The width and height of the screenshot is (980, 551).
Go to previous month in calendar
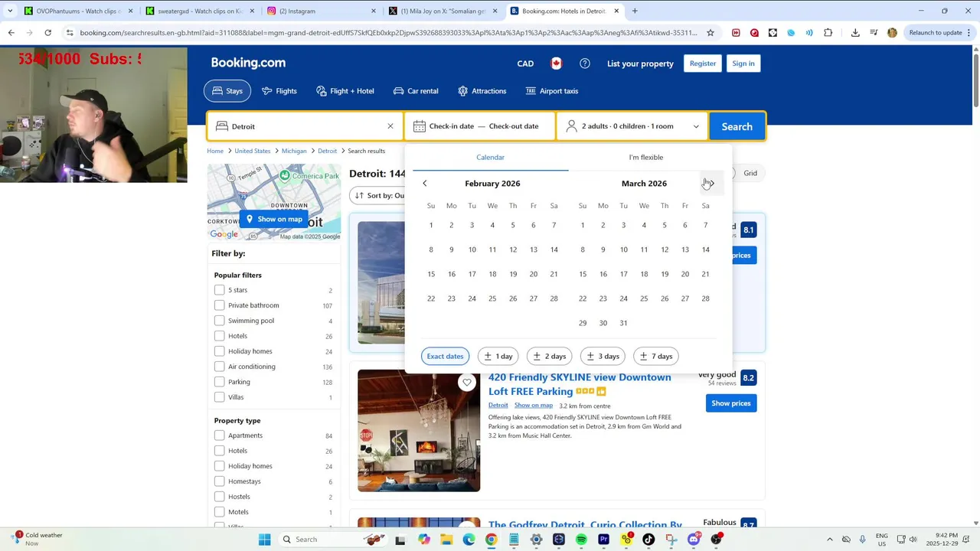[425, 184]
